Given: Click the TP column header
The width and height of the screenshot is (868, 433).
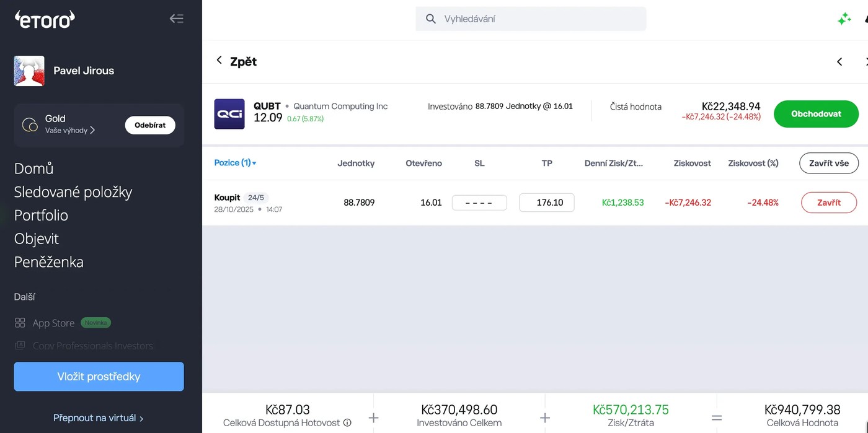Looking at the screenshot, I should [x=547, y=164].
